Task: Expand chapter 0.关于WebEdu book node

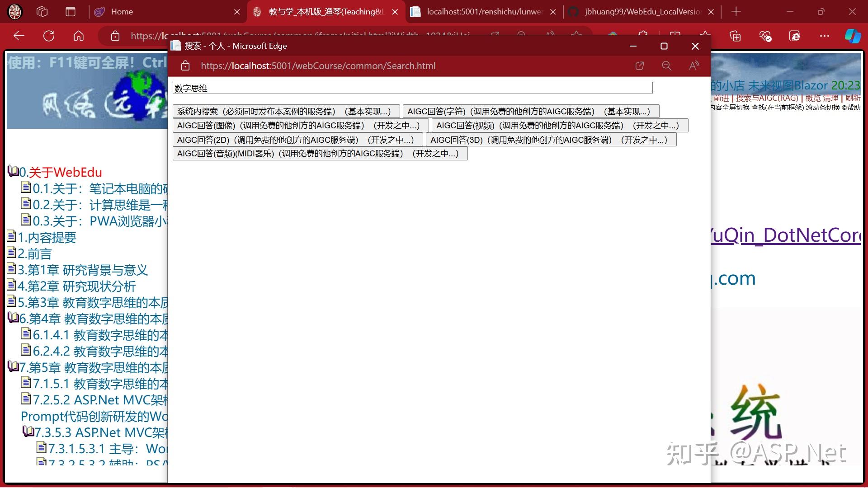Action: [x=13, y=171]
